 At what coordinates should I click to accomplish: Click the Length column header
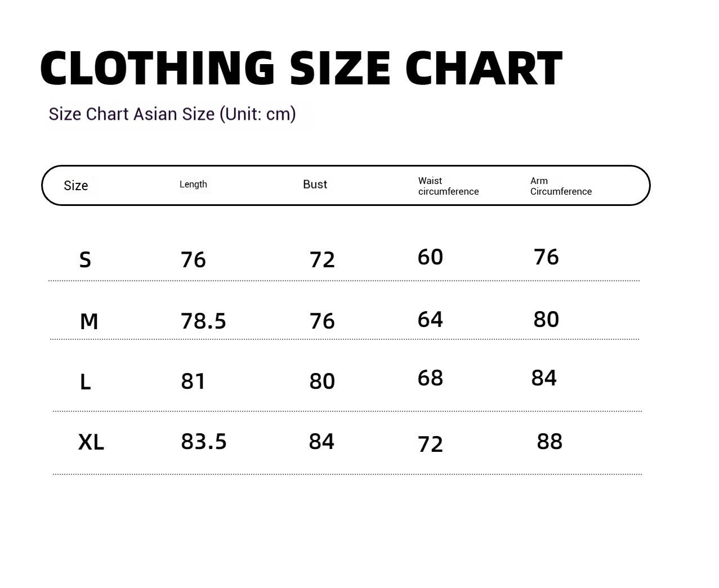click(x=193, y=184)
